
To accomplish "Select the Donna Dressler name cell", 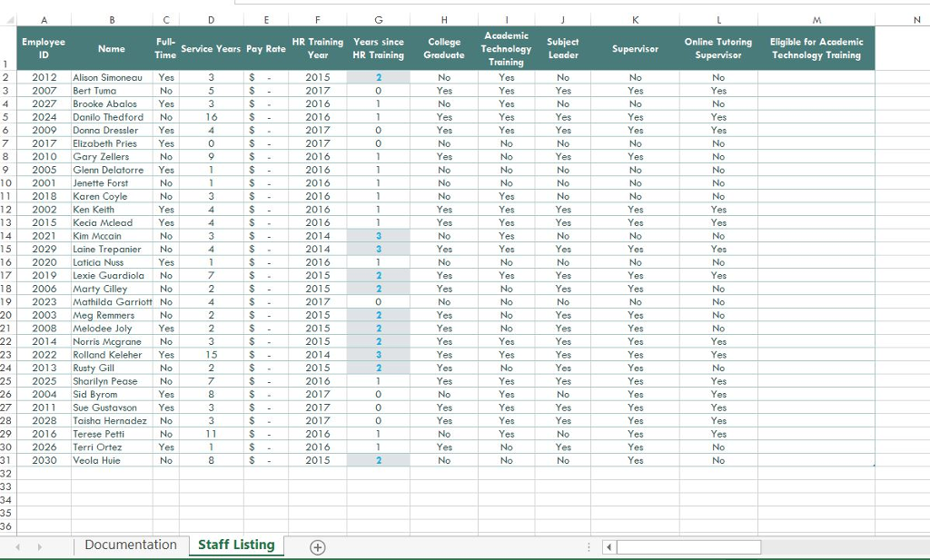I will point(112,131).
